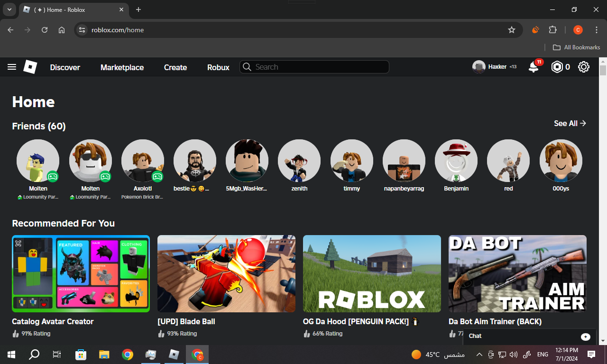Open friend red's avatar
This screenshot has width=607, height=364.
coord(508,161)
